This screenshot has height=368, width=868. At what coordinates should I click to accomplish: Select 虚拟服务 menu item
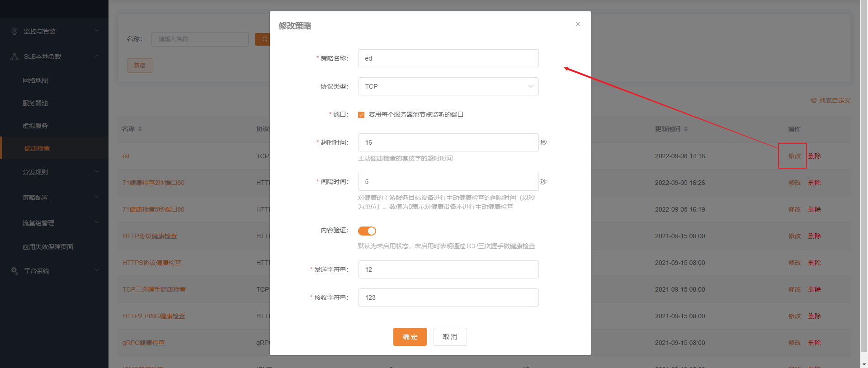coord(35,126)
